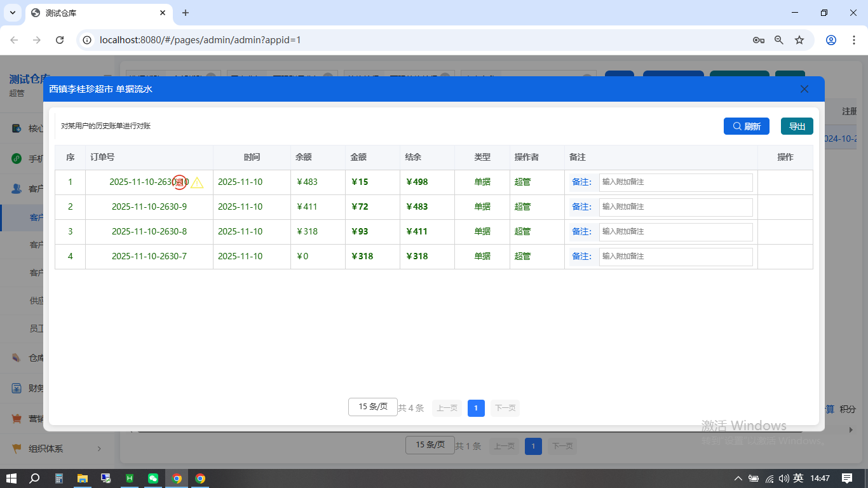The image size is (868, 488).
Task: Expand the 组织体系 sidebar menu chevron
Action: click(x=99, y=449)
